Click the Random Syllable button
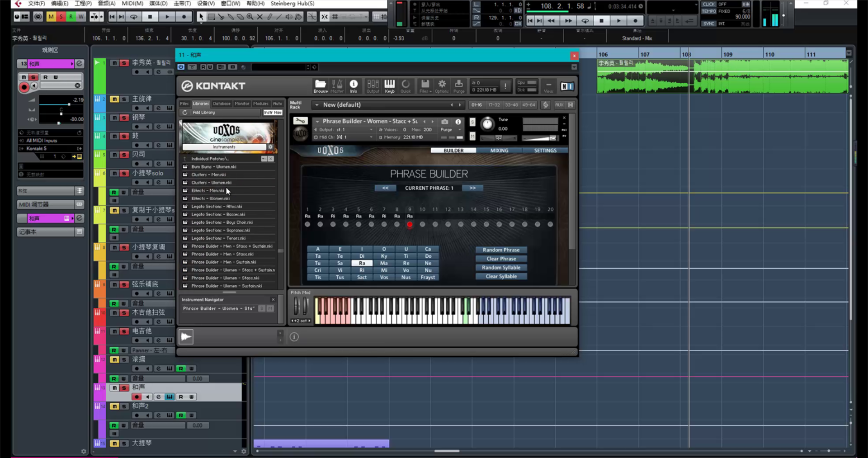 (501, 268)
